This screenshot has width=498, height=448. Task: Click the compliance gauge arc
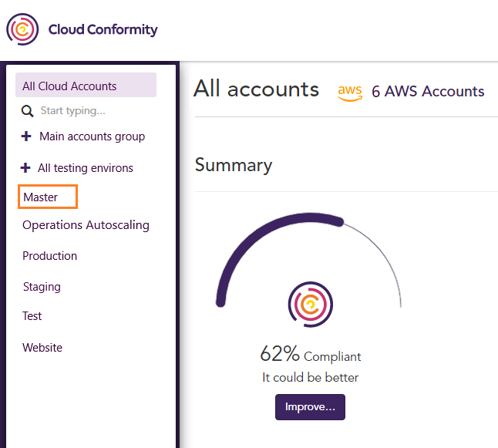(308, 260)
